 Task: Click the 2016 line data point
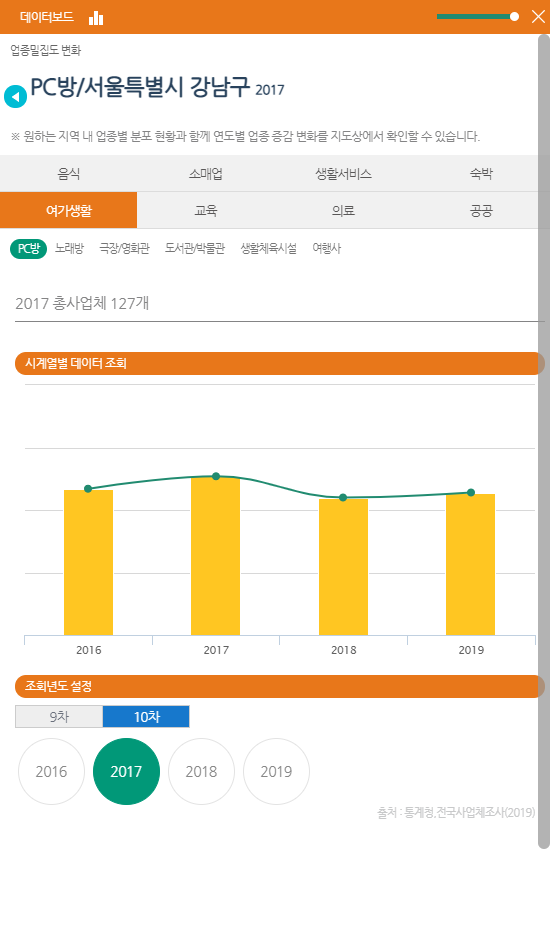tap(88, 488)
